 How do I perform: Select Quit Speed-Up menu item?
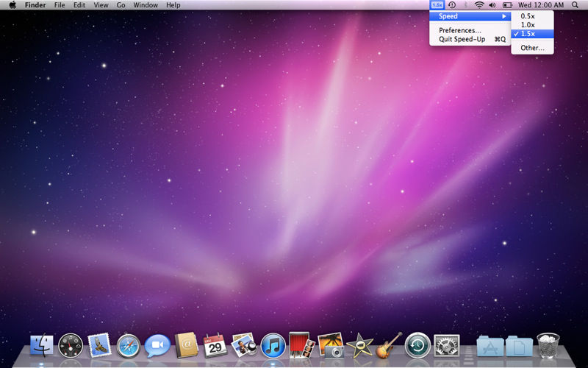470,39
